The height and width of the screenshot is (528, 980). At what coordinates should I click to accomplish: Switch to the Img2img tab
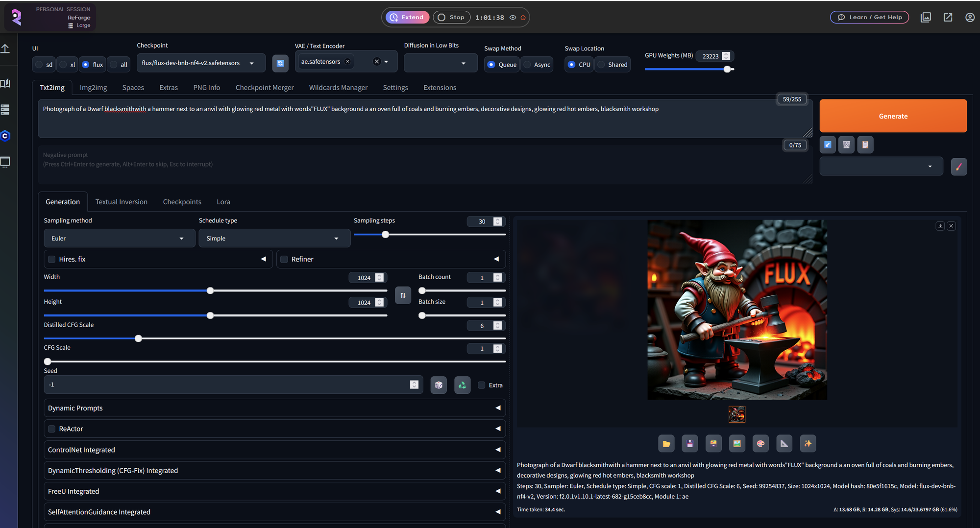tap(93, 87)
